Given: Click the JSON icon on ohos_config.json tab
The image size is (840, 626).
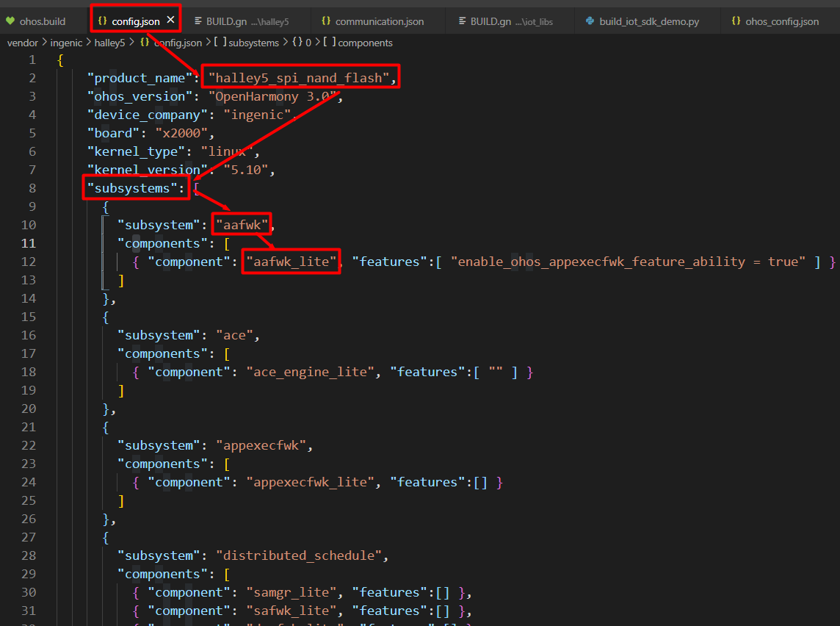Looking at the screenshot, I should pos(736,21).
